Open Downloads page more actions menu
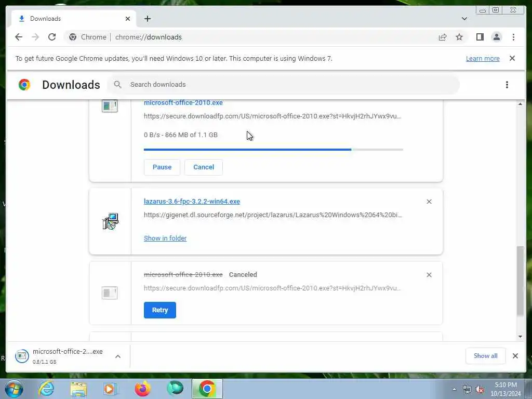This screenshot has width=532, height=399. pyautogui.click(x=507, y=85)
